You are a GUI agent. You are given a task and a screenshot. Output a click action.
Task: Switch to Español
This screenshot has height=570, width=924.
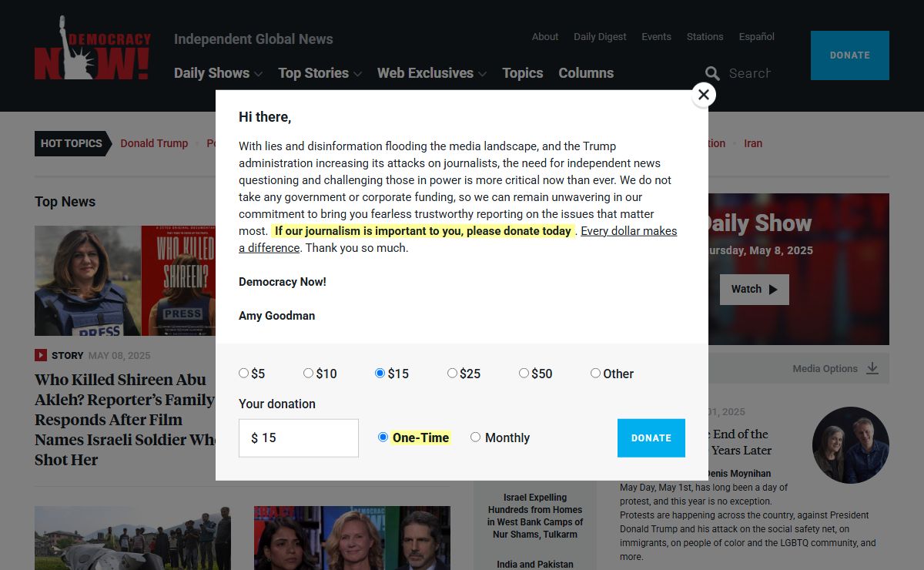(x=757, y=37)
